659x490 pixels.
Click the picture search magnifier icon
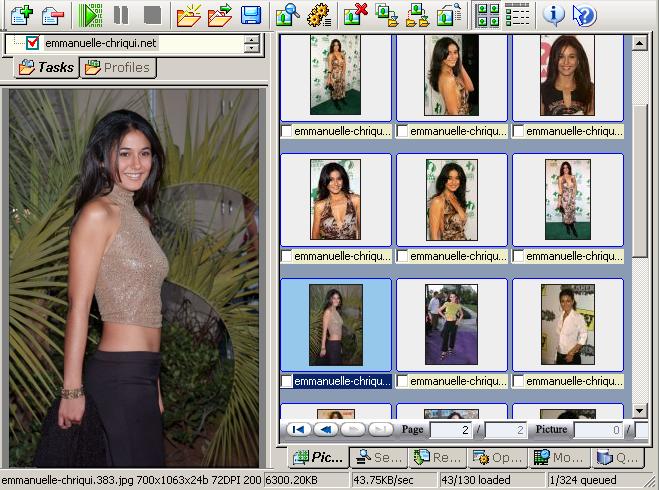click(x=288, y=15)
